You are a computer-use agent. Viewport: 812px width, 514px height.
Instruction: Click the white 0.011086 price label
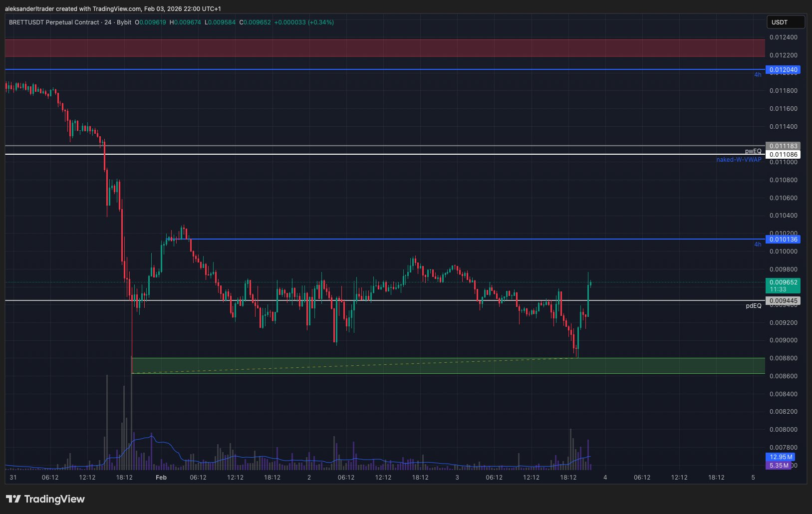(x=783, y=155)
